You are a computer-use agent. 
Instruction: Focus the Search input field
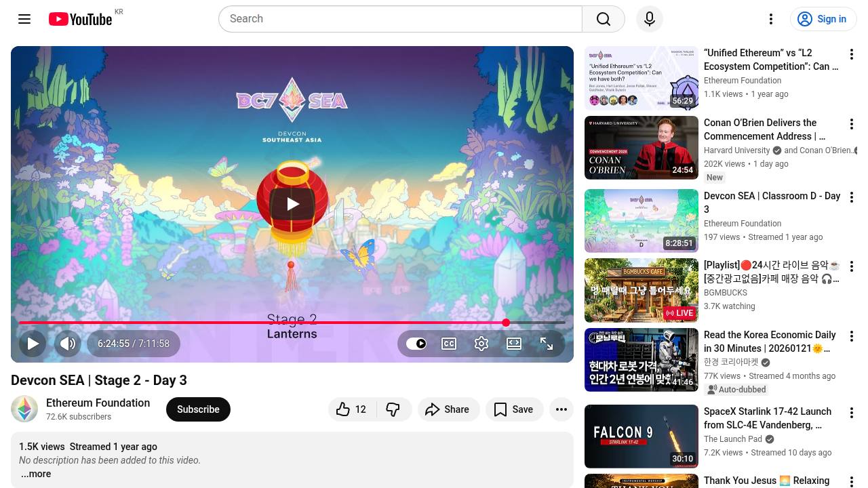pos(400,19)
